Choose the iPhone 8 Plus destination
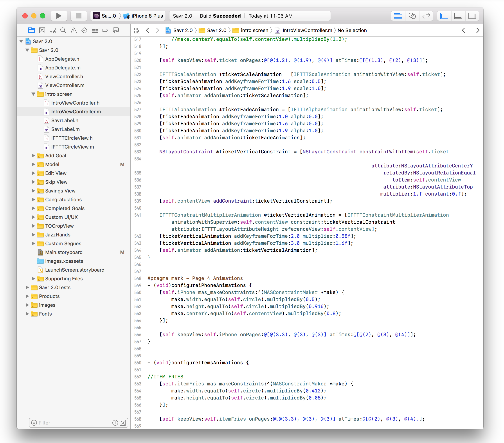 tap(144, 16)
